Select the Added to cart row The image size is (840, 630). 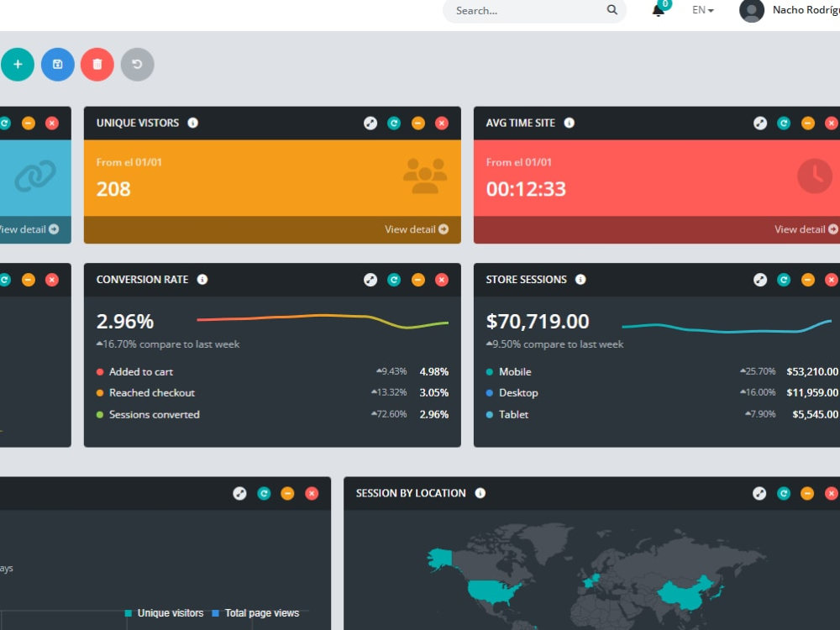tap(272, 372)
